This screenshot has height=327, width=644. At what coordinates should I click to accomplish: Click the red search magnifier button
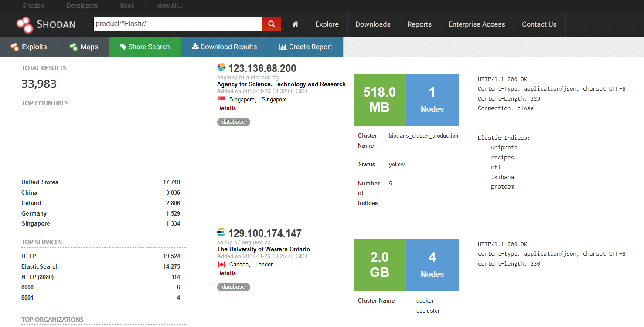tap(271, 24)
